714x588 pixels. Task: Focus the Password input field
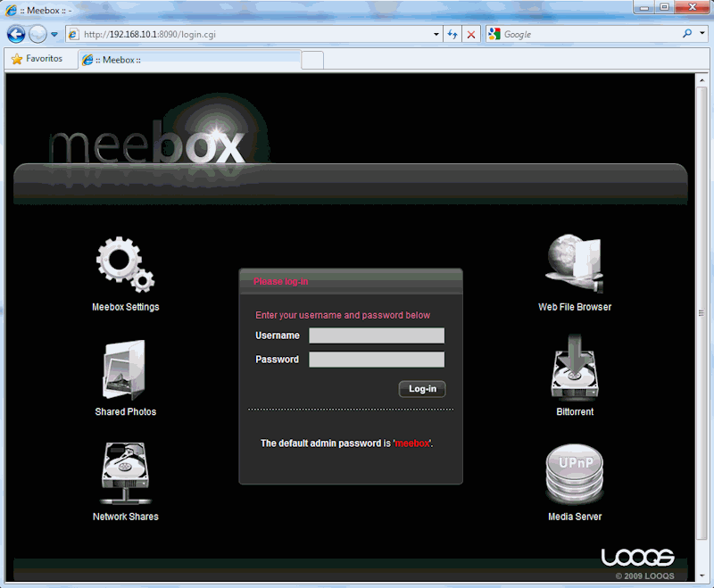pos(377,360)
